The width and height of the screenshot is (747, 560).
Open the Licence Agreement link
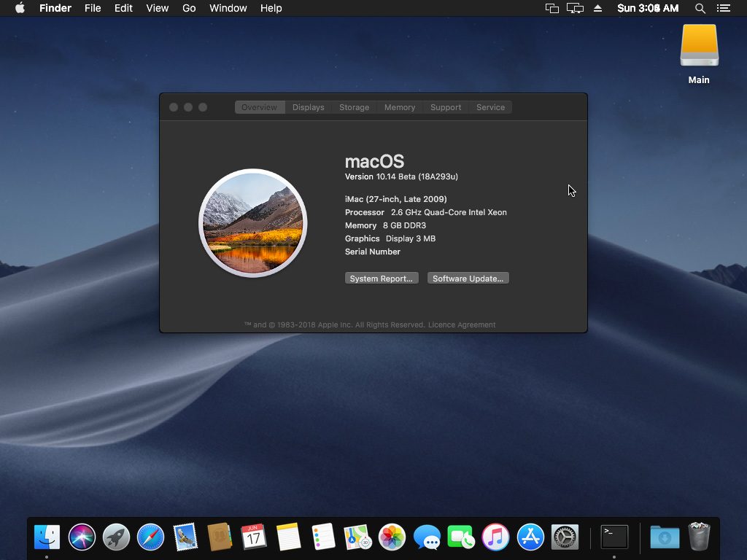coord(462,324)
